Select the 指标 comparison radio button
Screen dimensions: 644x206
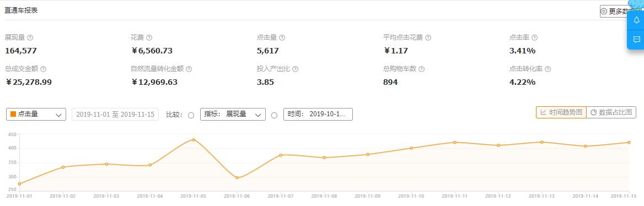(191, 115)
